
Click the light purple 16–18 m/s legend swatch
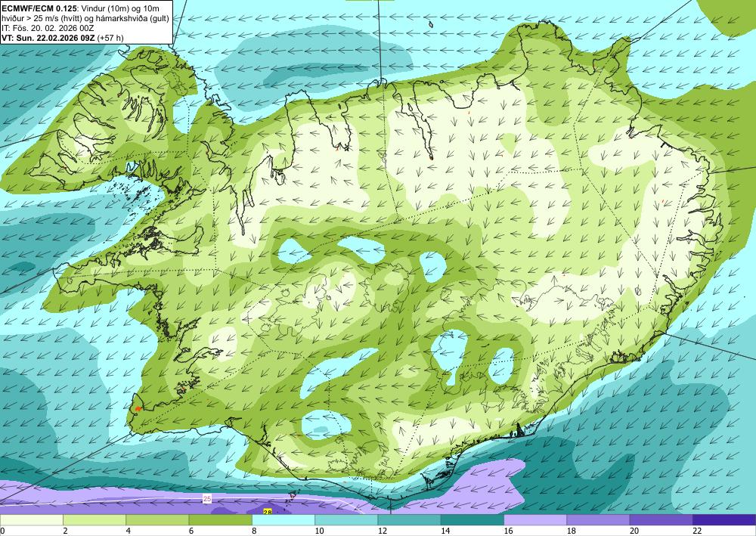point(535,520)
